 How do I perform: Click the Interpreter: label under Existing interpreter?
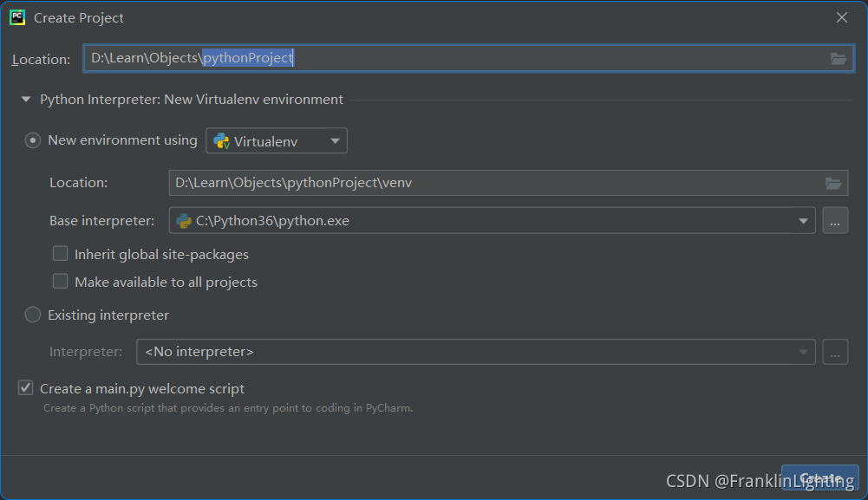pyautogui.click(x=86, y=352)
